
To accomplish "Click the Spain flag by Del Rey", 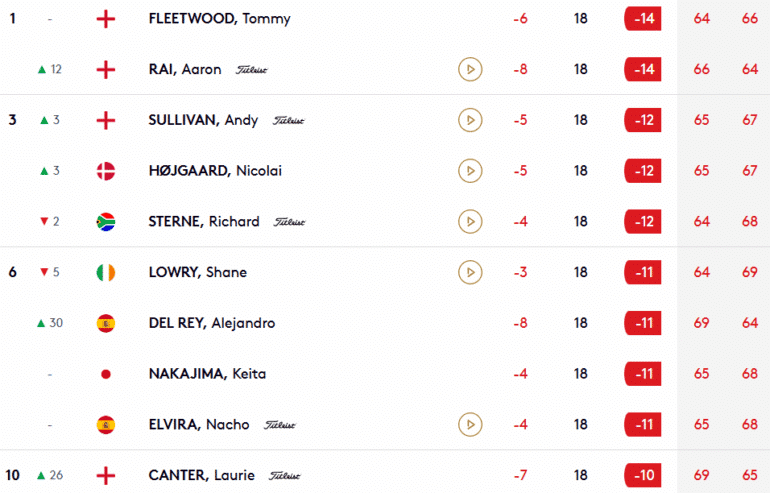I will coord(106,323).
